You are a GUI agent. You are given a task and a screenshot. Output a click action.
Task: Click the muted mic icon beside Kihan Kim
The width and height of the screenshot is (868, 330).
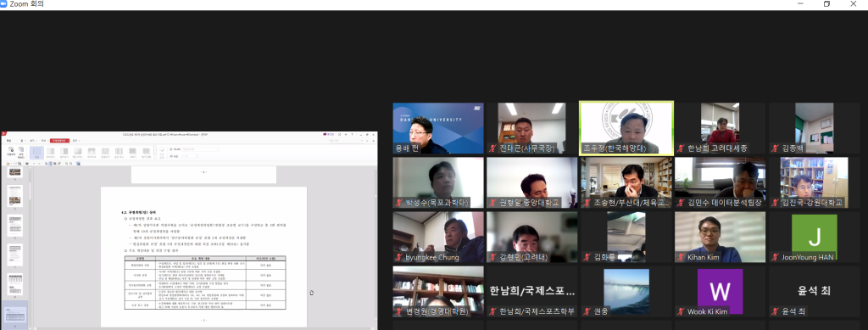(681, 257)
